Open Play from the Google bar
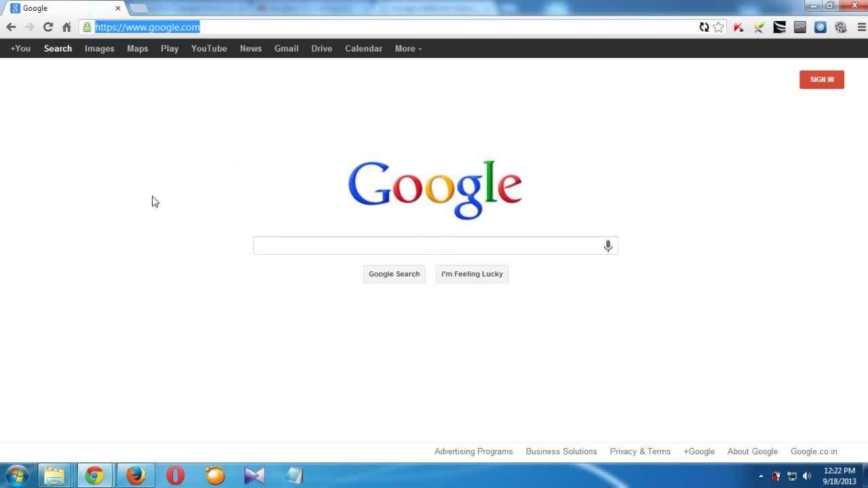The width and height of the screenshot is (868, 488). [170, 49]
